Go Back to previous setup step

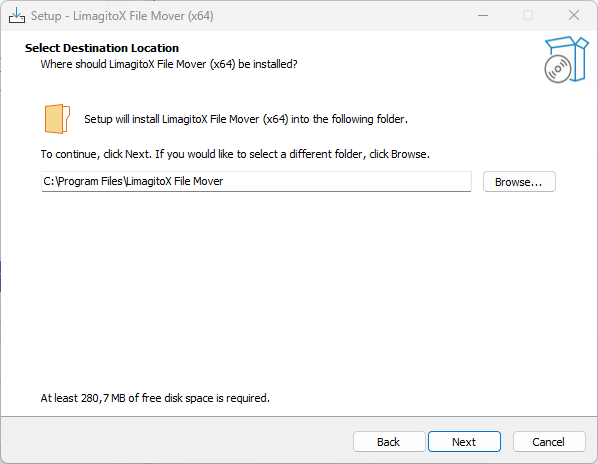389,442
